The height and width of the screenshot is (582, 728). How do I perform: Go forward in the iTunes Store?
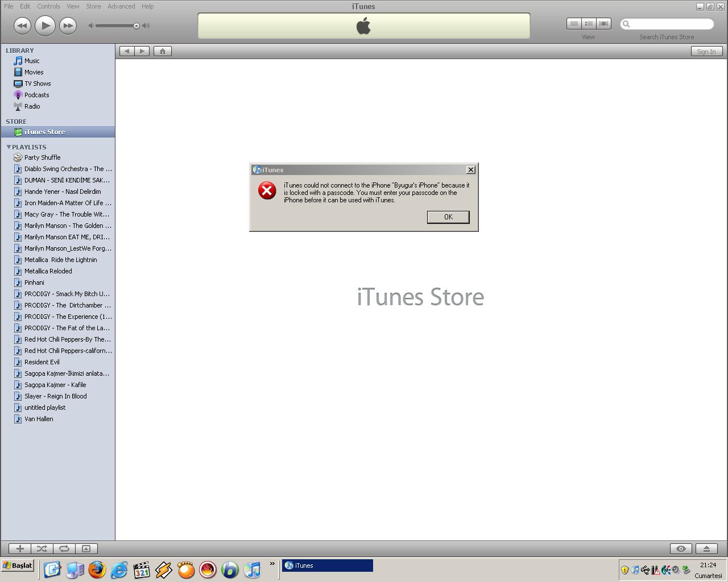click(x=142, y=51)
